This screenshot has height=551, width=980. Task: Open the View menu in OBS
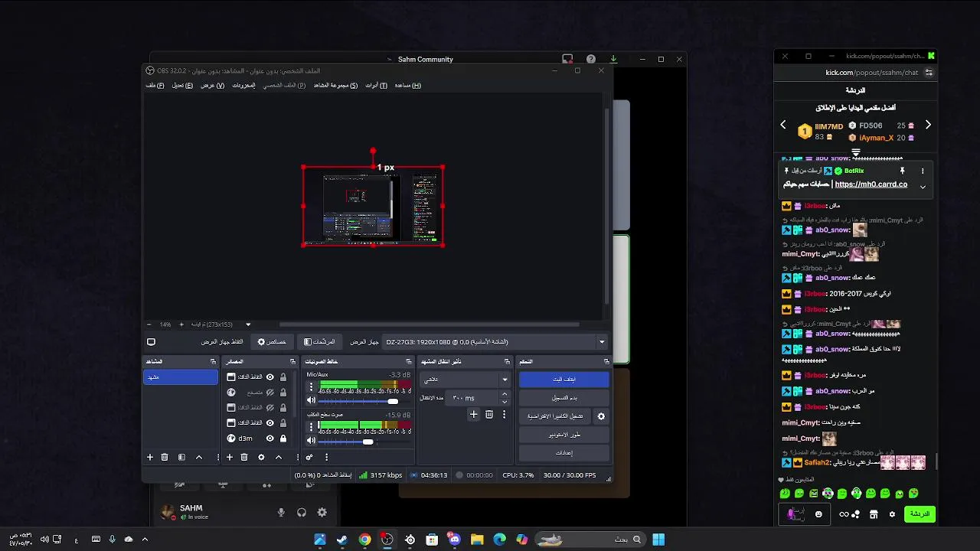212,85
